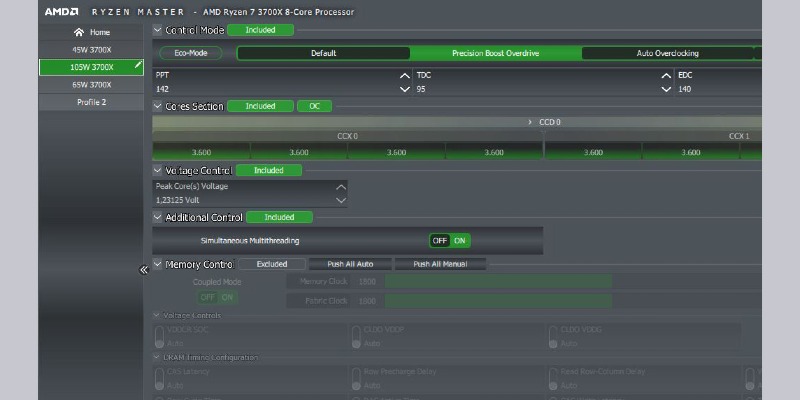
Task: Click first CCX 0 core 3.600 slider
Action: [x=202, y=152]
